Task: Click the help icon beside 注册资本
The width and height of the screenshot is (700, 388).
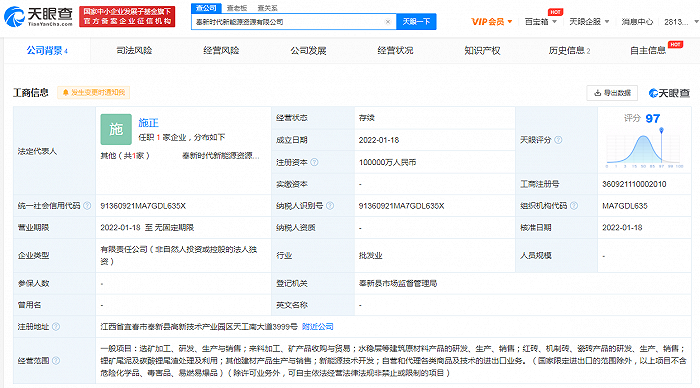Action: click(314, 162)
